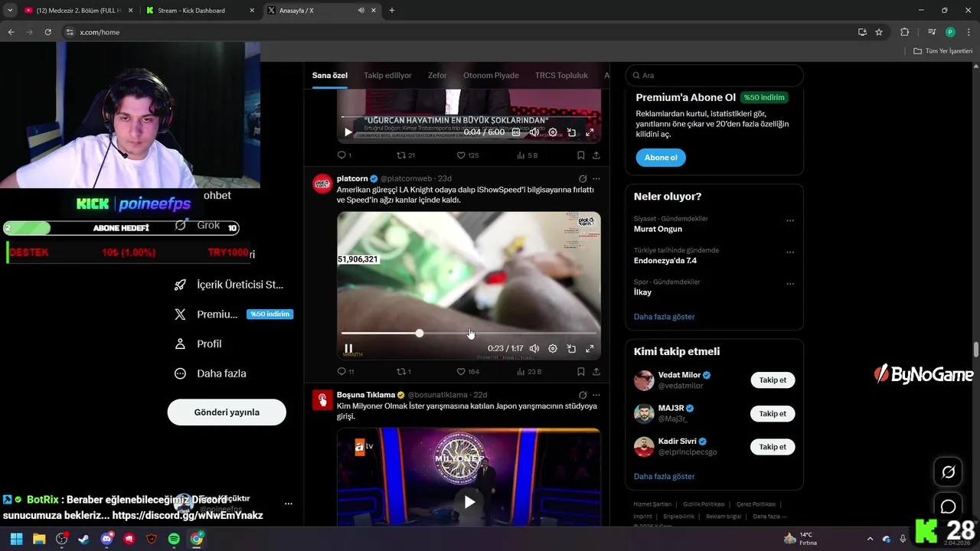Open the Zefor tab
Viewport: 980px width, 551px height.
437,75
